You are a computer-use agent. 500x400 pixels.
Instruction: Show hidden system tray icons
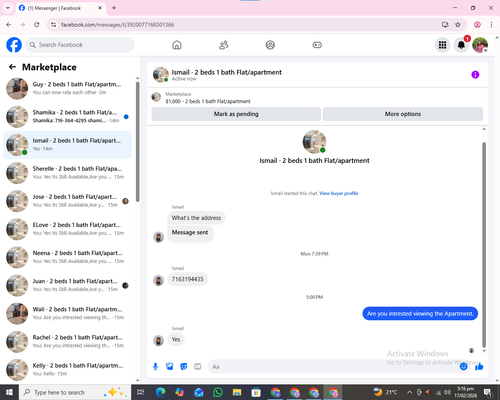click(410, 392)
